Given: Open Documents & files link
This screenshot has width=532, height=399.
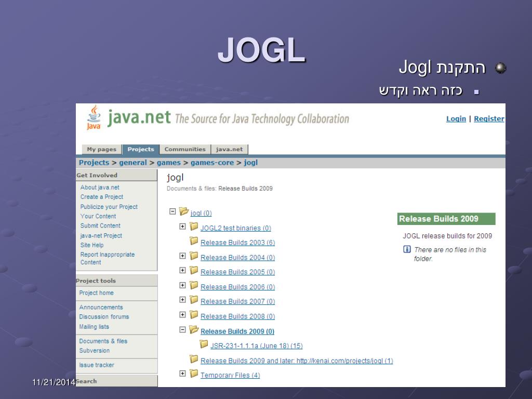Looking at the screenshot, I should tap(103, 341).
